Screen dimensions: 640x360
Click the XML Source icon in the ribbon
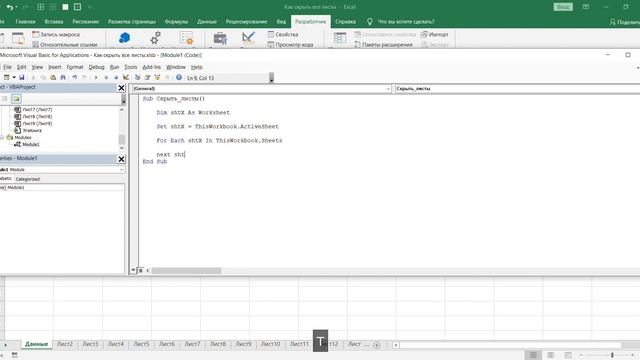(x=340, y=38)
